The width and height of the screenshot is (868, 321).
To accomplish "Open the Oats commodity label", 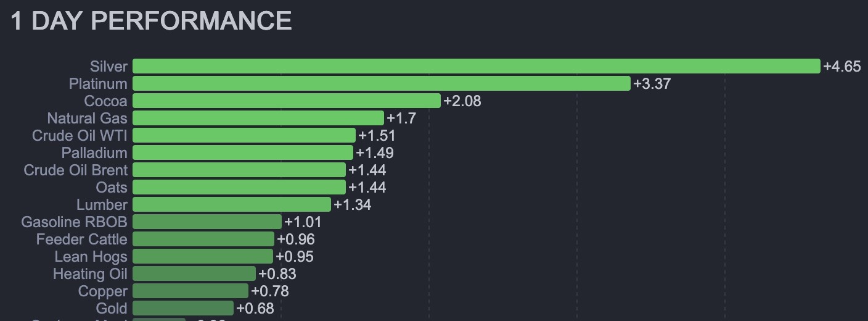I will coord(112,187).
